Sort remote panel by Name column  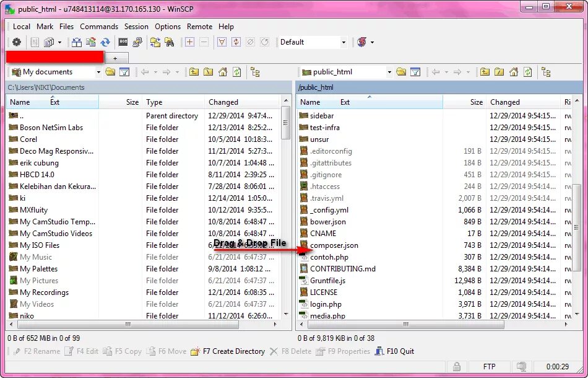tap(370, 102)
